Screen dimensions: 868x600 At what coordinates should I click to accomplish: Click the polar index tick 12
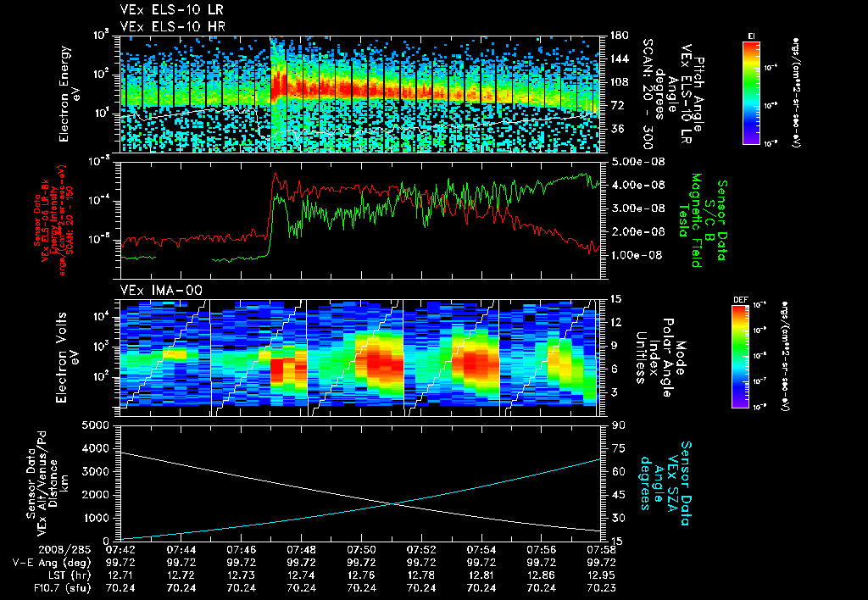coord(617,322)
